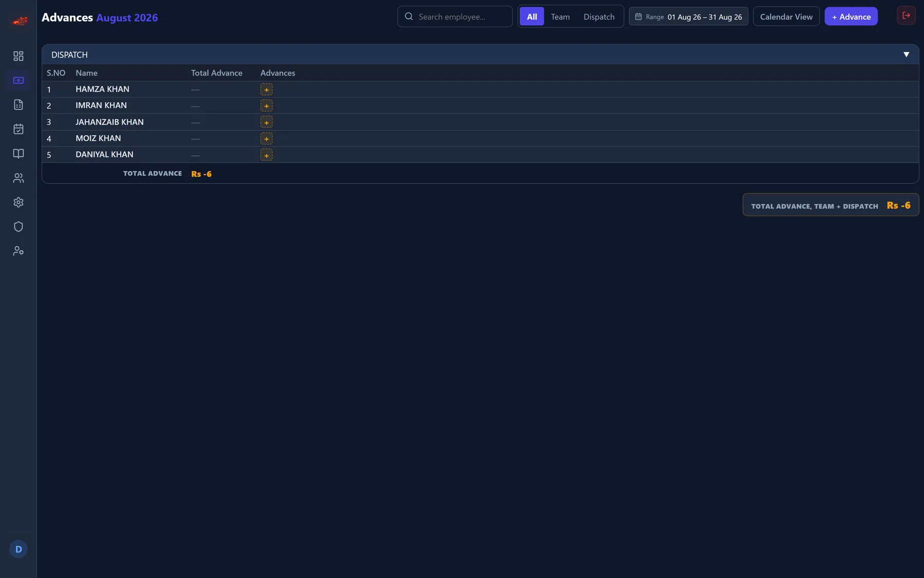This screenshot has height=578, width=924.
Task: Add advance for IMRAN KHAN with plus icon
Action: click(x=266, y=106)
